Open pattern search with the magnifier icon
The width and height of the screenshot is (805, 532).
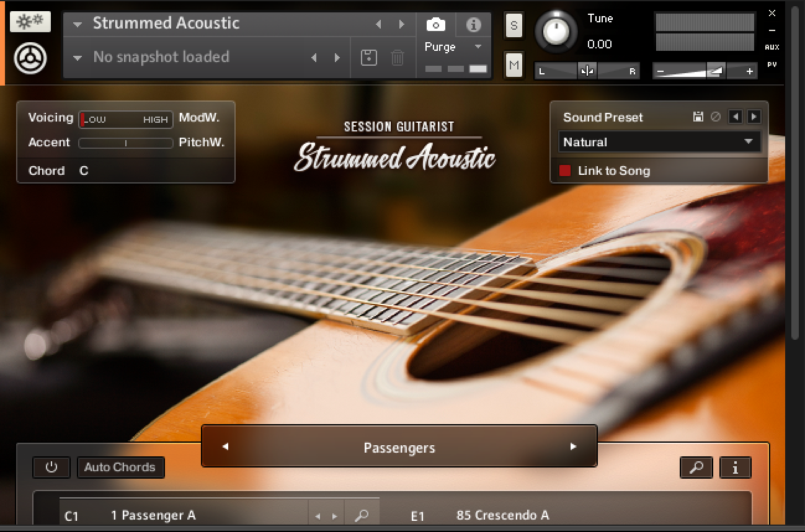[696, 468]
